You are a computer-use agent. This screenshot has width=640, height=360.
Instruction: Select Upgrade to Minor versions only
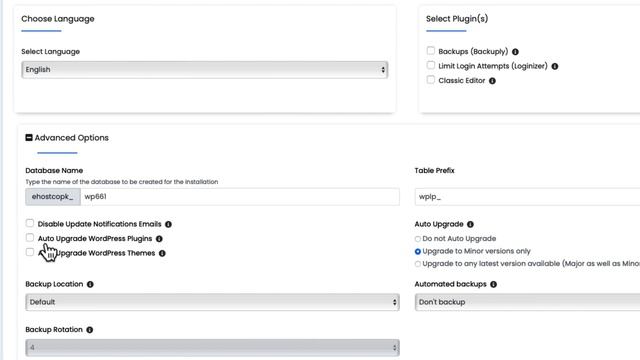point(418,251)
